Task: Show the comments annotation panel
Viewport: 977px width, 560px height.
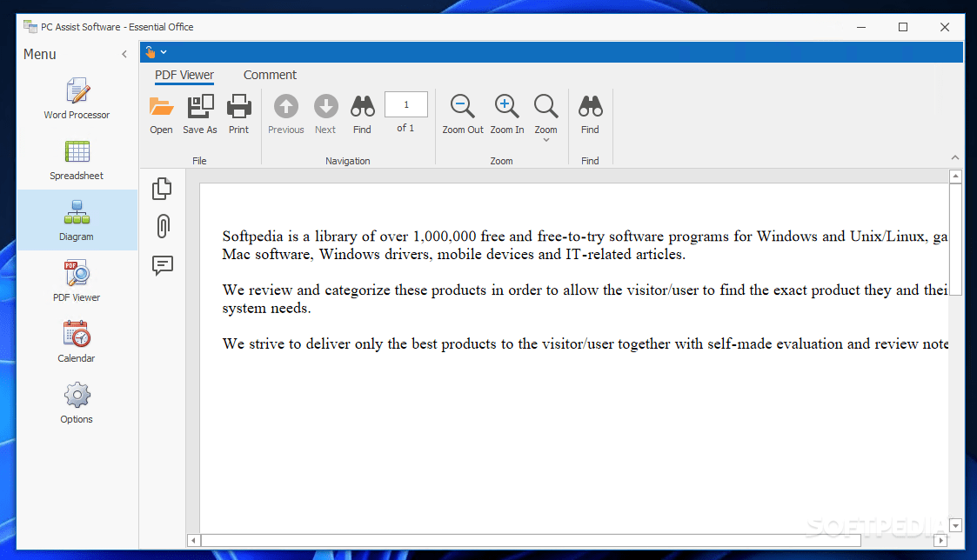Action: click(x=163, y=266)
